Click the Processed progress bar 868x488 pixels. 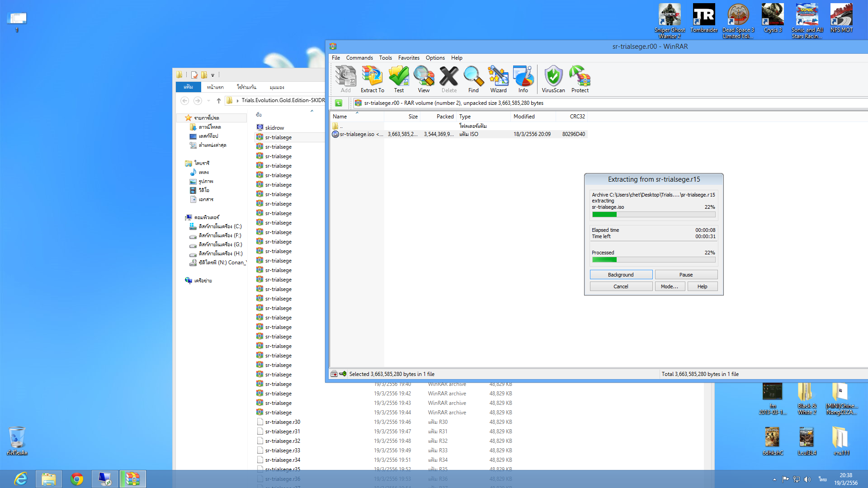pos(653,260)
